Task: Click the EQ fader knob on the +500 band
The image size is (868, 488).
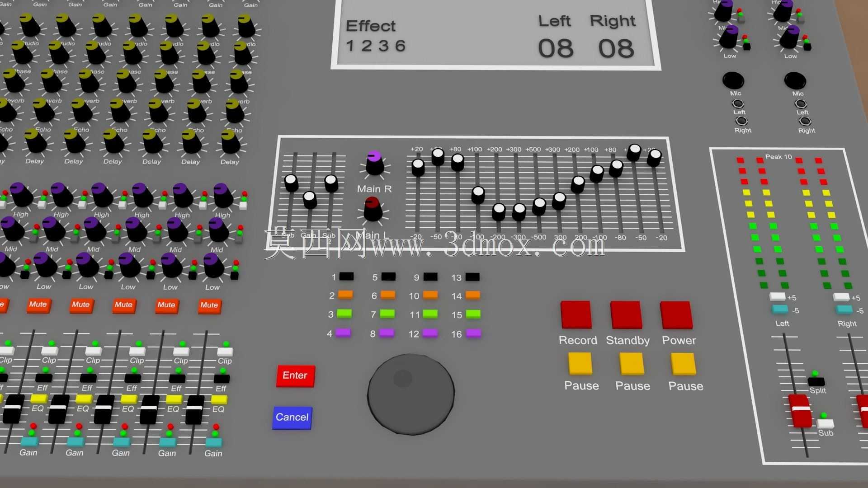Action: (x=539, y=206)
